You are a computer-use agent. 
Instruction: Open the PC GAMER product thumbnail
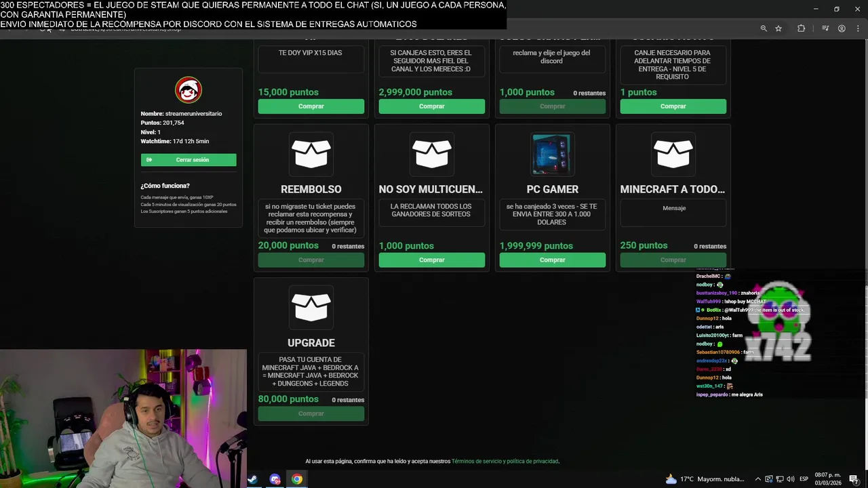(x=553, y=154)
